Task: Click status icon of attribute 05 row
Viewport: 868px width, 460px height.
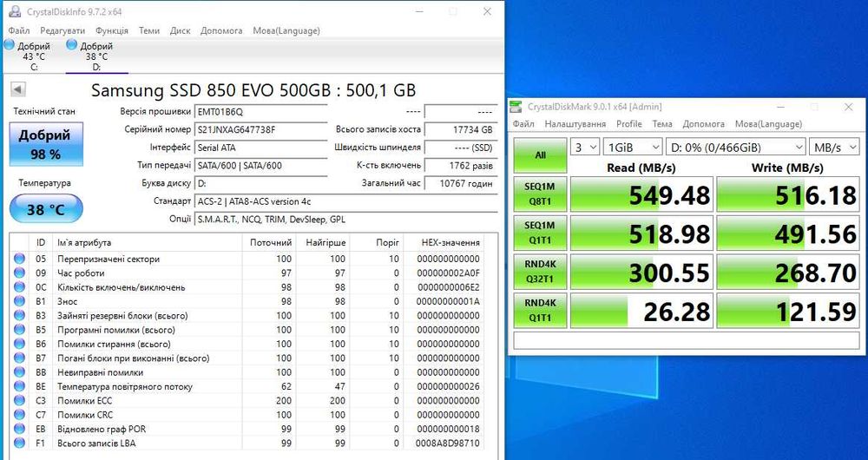Action: coord(19,259)
